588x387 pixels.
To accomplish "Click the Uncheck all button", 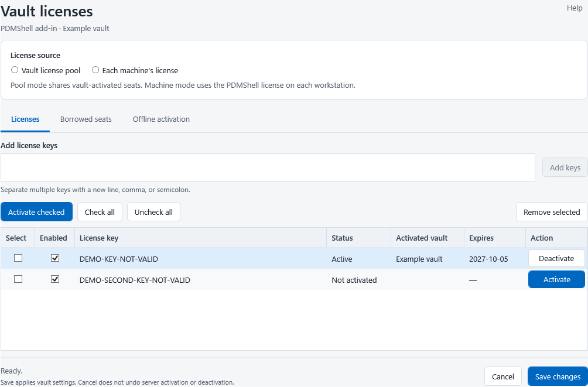I will click(154, 212).
